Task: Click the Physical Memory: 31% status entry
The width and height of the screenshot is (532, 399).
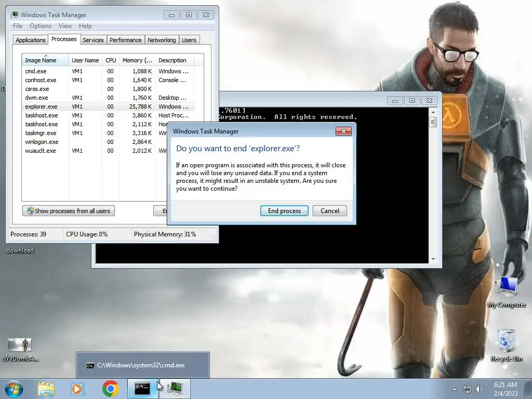Action: [165, 234]
